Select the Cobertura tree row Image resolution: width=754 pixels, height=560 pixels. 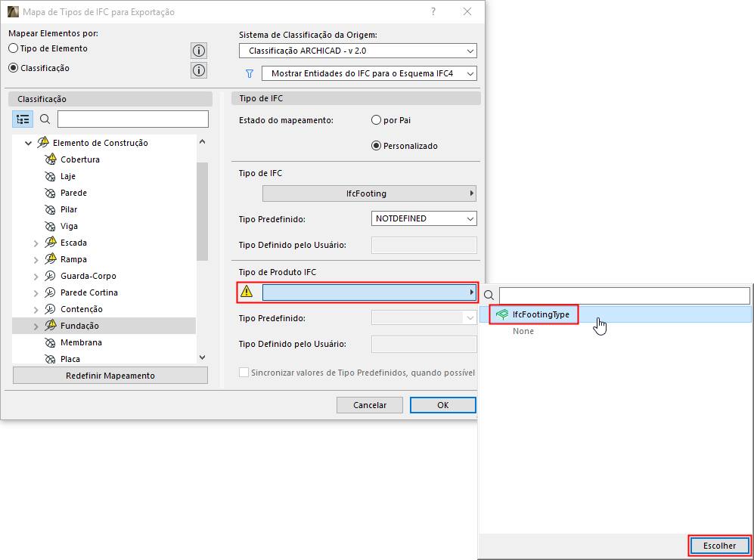(x=104, y=159)
